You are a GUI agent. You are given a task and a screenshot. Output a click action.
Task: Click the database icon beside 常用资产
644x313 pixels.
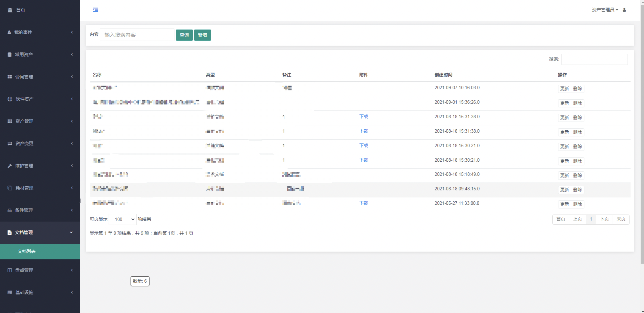(9, 54)
